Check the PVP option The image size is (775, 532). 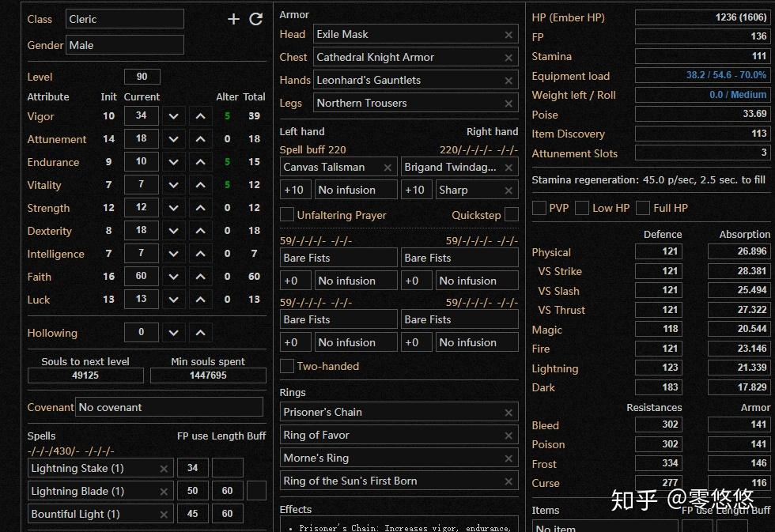[x=539, y=208]
